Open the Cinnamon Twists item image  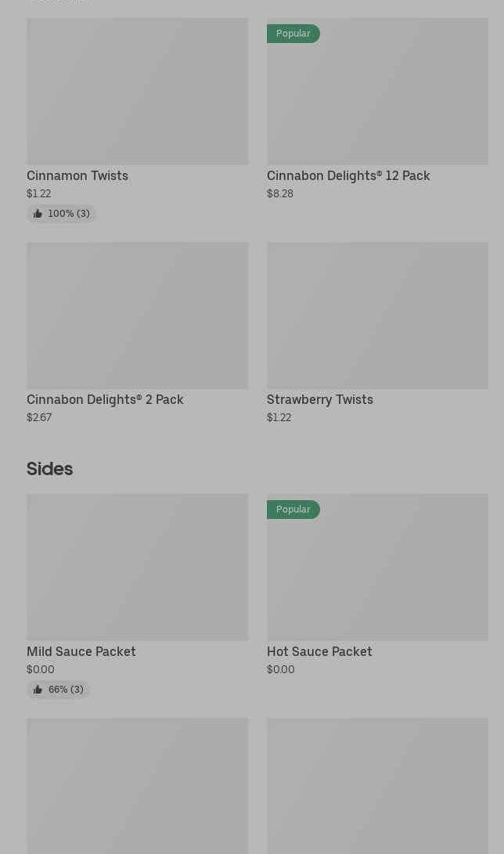click(x=137, y=92)
